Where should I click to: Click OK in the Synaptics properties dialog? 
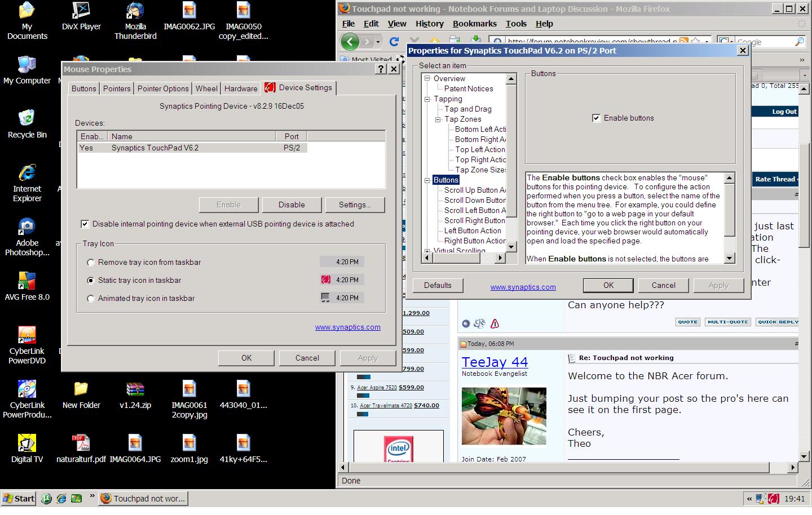(608, 285)
